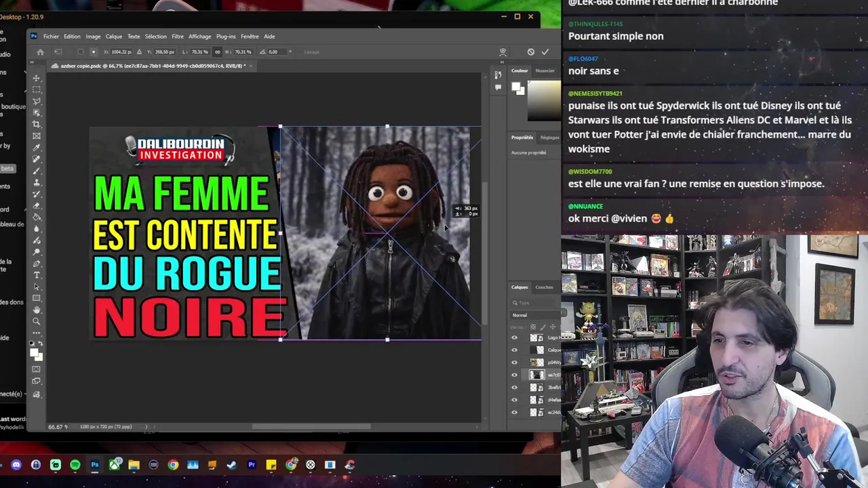The height and width of the screenshot is (488, 868).
Task: Switch to the Couches tab
Action: pos(544,287)
